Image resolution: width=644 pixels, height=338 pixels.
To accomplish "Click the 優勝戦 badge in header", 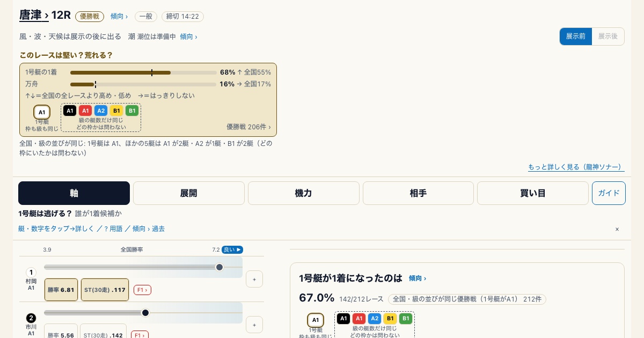I will [90, 17].
